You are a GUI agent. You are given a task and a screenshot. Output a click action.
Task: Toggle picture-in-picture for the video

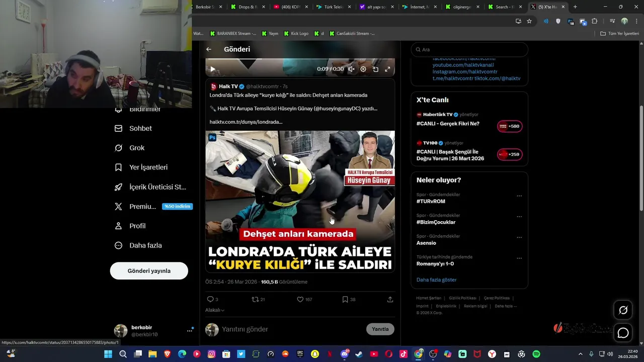(375, 69)
